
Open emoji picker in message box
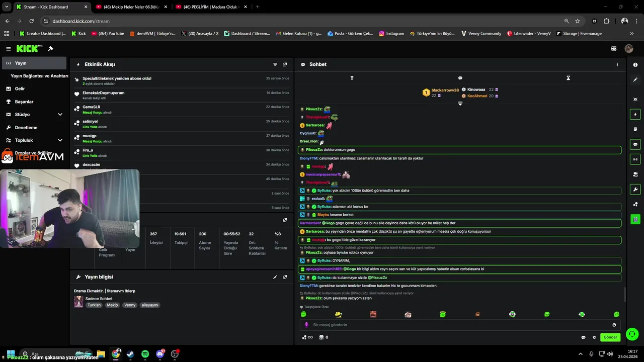(x=614, y=325)
